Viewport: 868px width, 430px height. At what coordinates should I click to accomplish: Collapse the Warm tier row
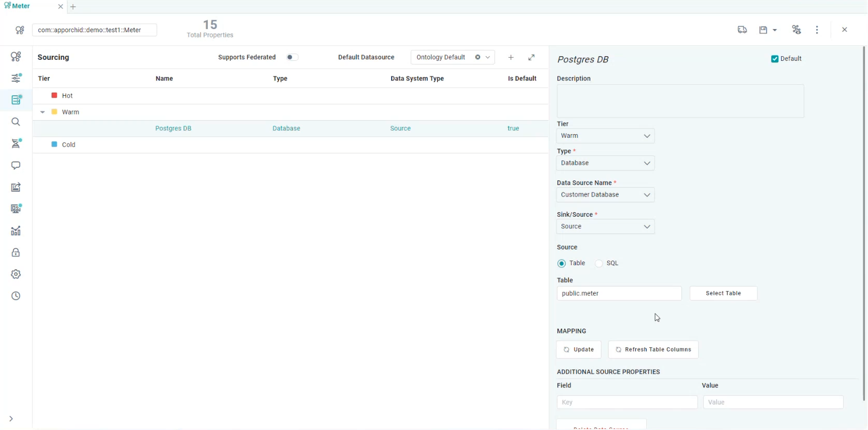click(x=43, y=112)
